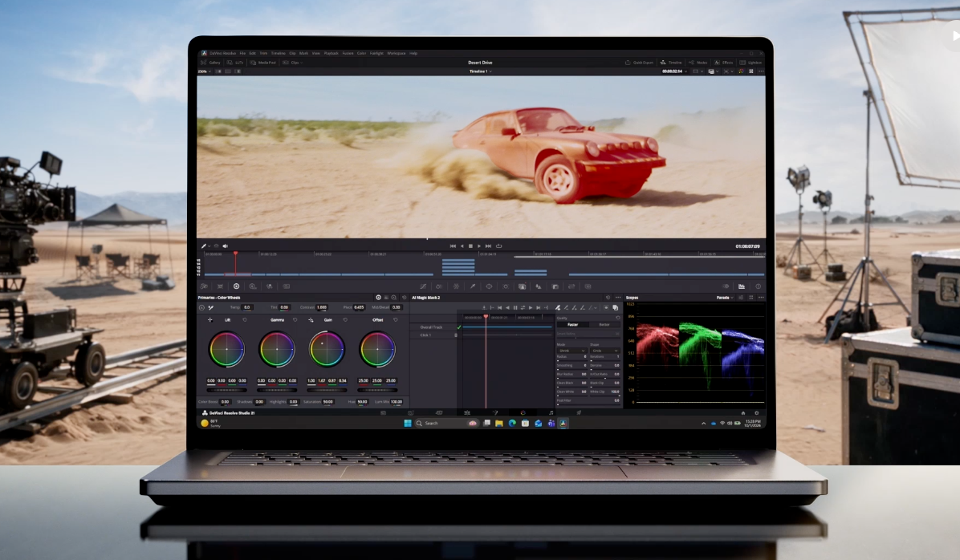The height and width of the screenshot is (560, 960).
Task: Jump to last frame in viewer transport
Action: [488, 246]
